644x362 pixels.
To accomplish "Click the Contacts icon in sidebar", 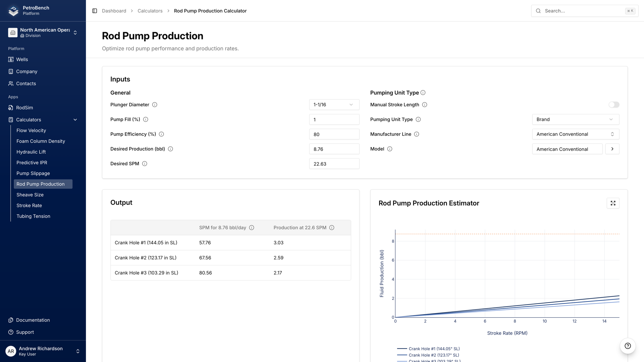I will [10, 83].
